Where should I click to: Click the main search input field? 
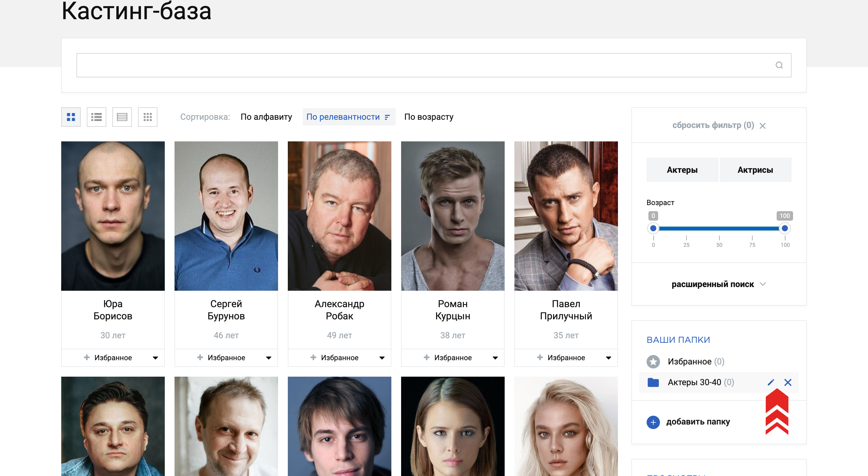(434, 65)
